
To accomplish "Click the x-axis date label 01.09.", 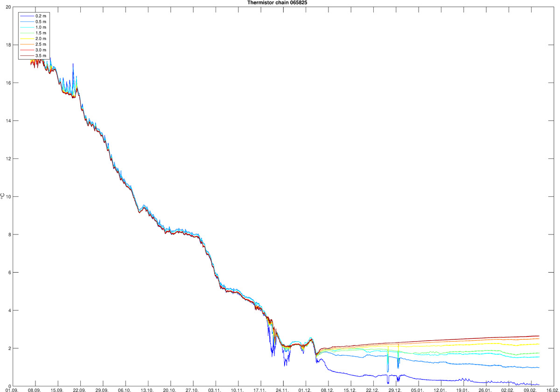I will point(12,390).
